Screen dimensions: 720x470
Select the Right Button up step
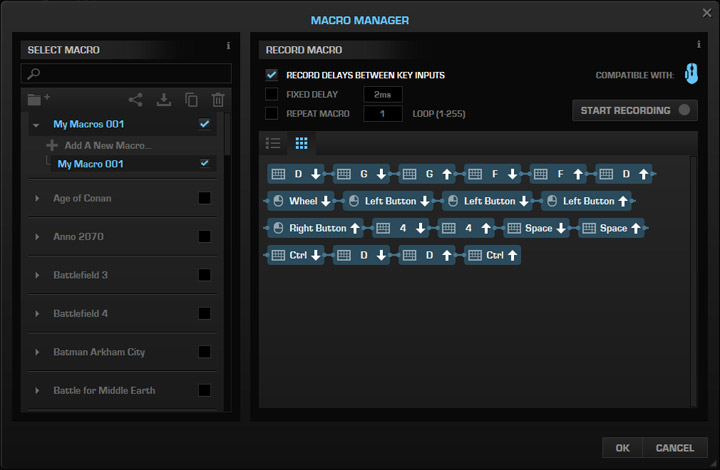(315, 228)
